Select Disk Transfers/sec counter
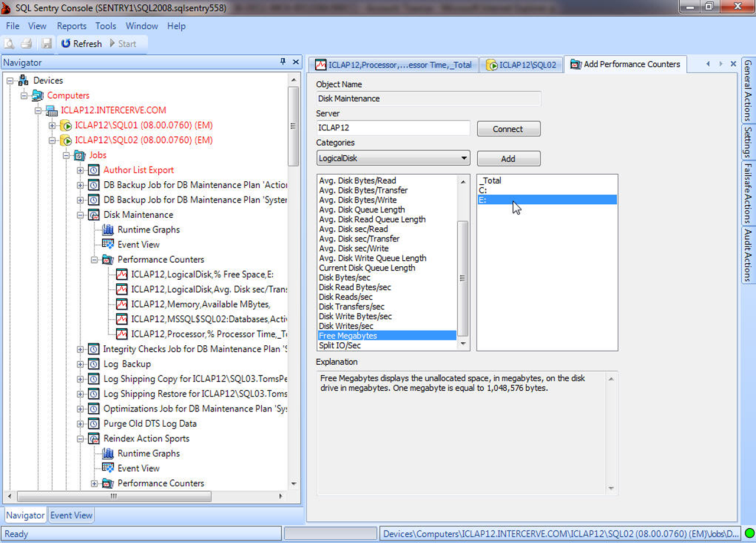756x543 pixels. (387, 306)
